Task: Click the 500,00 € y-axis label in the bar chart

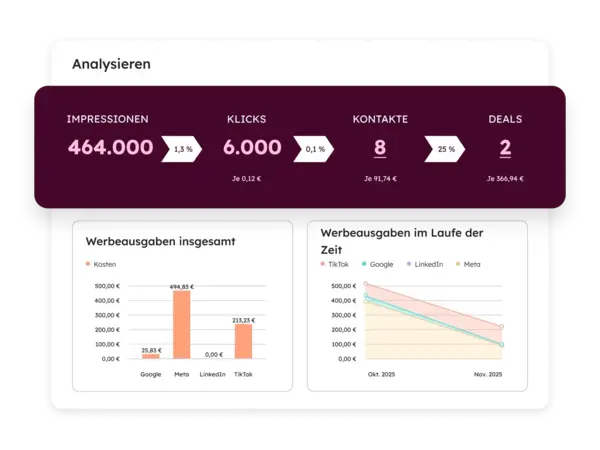Action: pos(107,286)
